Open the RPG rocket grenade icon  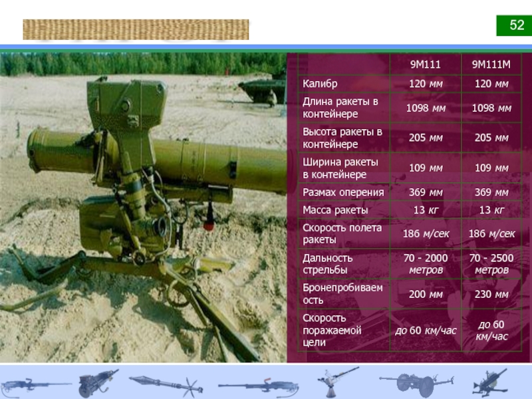(x=166, y=386)
